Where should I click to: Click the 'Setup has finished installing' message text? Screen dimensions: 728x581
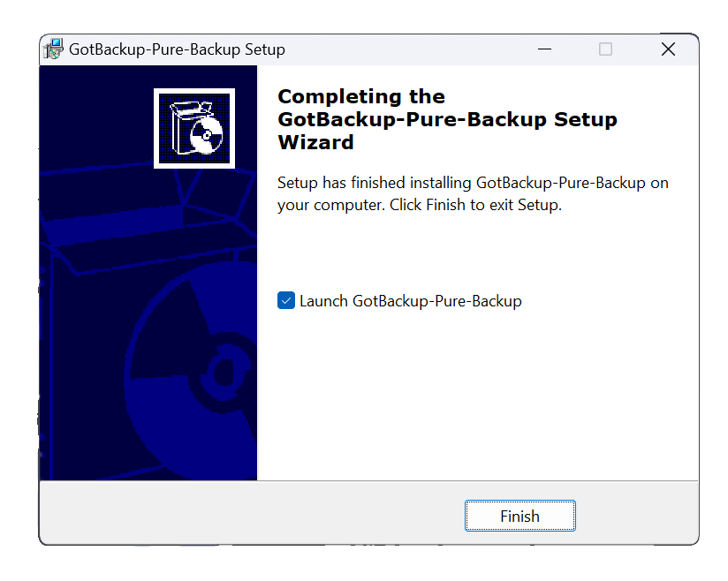pos(473,193)
